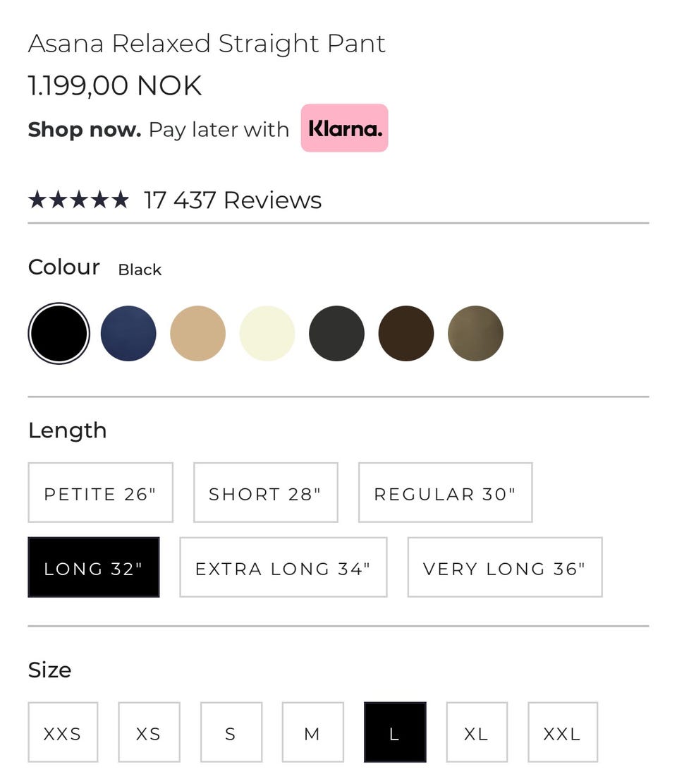Open the 17 437 Reviews link

(233, 200)
